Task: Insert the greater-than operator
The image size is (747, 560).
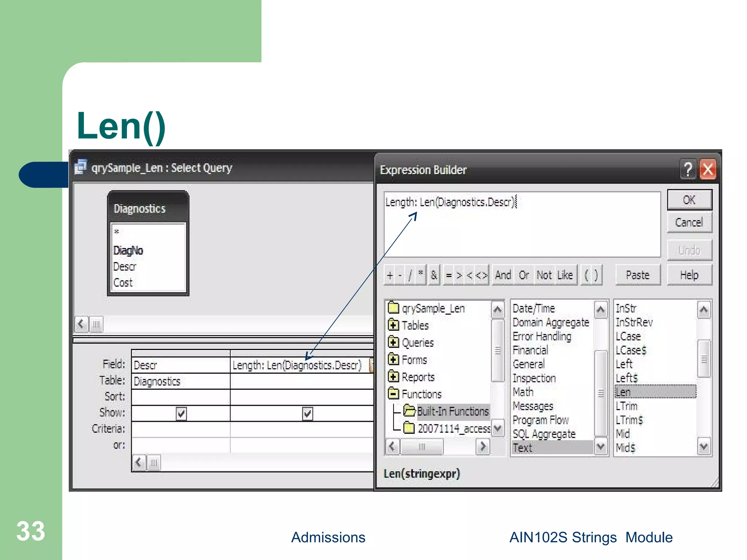Action: click(x=459, y=275)
